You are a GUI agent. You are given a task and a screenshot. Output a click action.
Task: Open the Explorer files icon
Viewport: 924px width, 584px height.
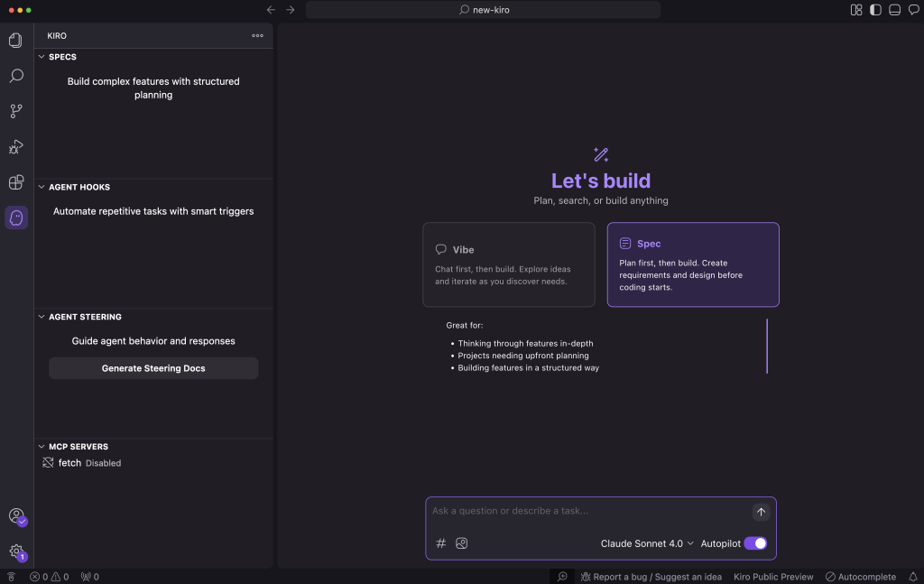(x=16, y=40)
